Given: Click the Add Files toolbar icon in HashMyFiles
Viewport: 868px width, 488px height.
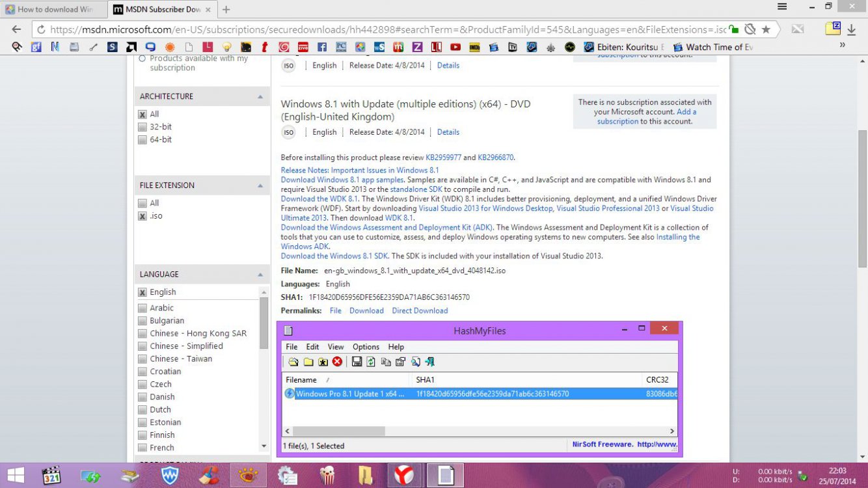Looking at the screenshot, I should pyautogui.click(x=293, y=362).
